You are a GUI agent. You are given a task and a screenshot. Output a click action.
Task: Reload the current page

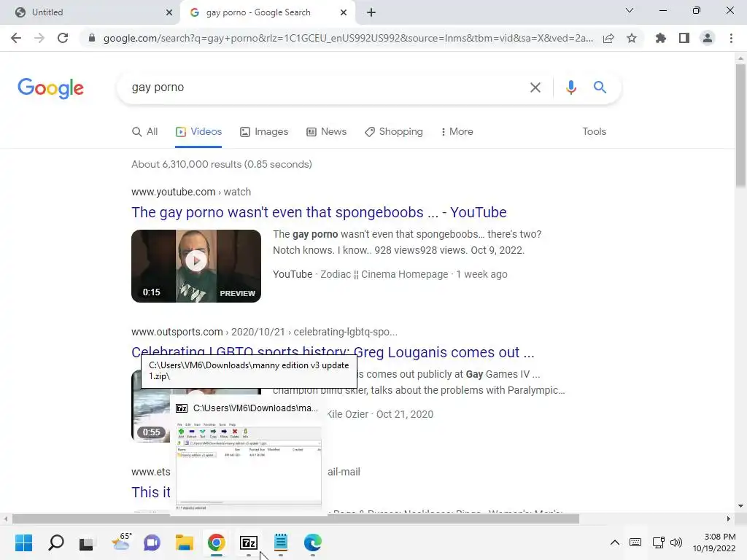click(63, 38)
